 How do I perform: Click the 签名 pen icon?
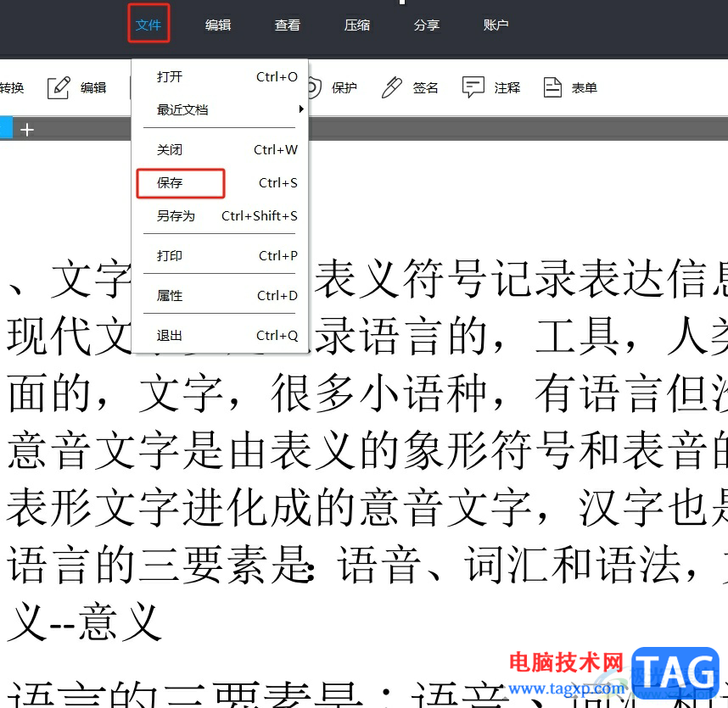coord(391,87)
